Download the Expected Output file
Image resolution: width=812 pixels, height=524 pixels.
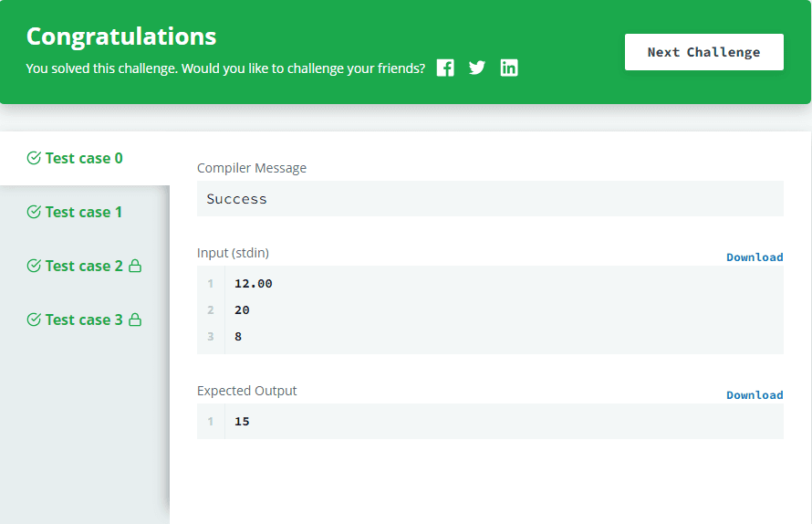tap(755, 395)
